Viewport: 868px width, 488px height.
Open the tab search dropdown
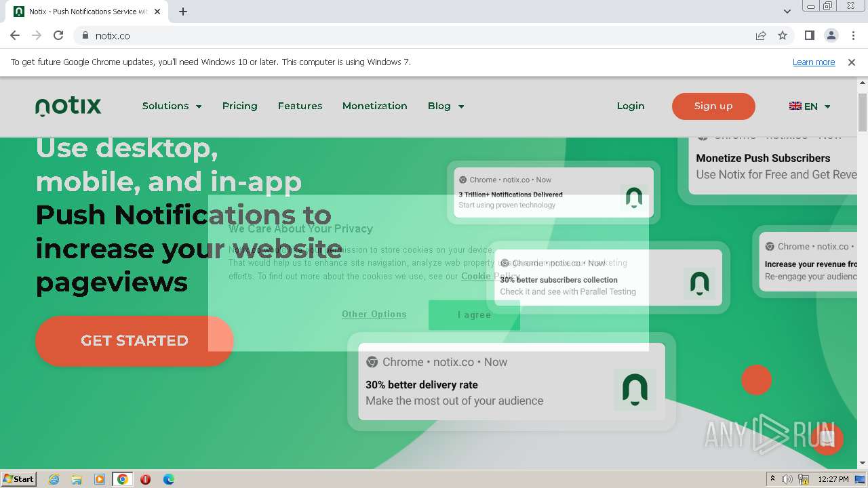(787, 12)
